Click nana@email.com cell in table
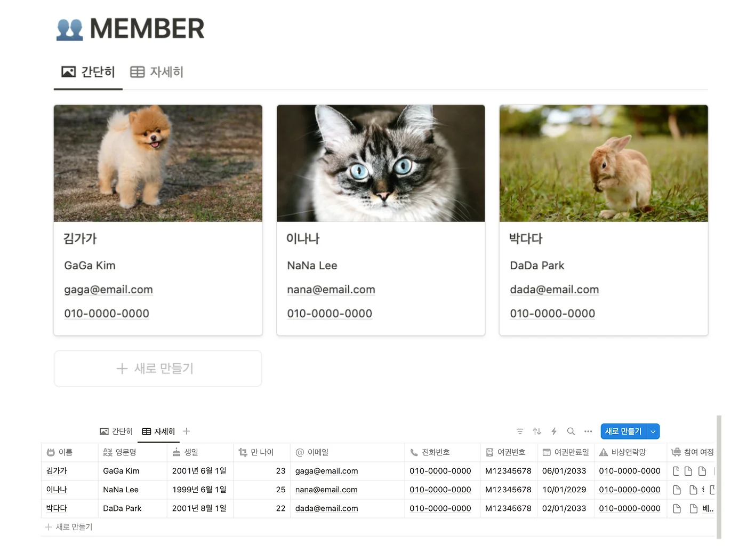Screen dimensions: 755x560 tap(347, 490)
